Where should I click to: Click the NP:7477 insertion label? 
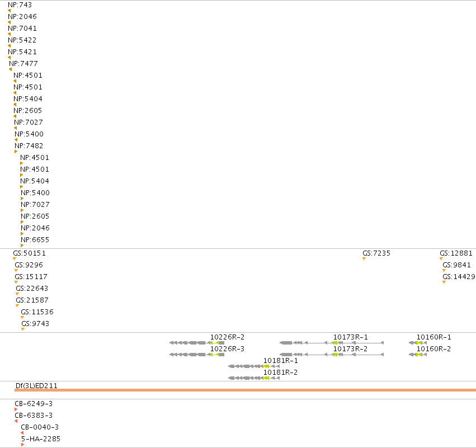pos(23,64)
